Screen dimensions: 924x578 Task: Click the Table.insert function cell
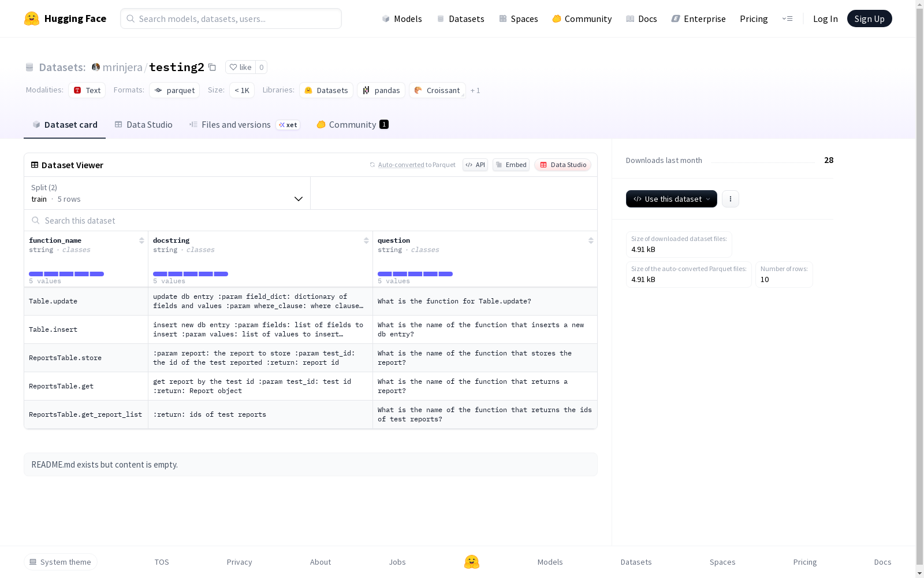86,329
